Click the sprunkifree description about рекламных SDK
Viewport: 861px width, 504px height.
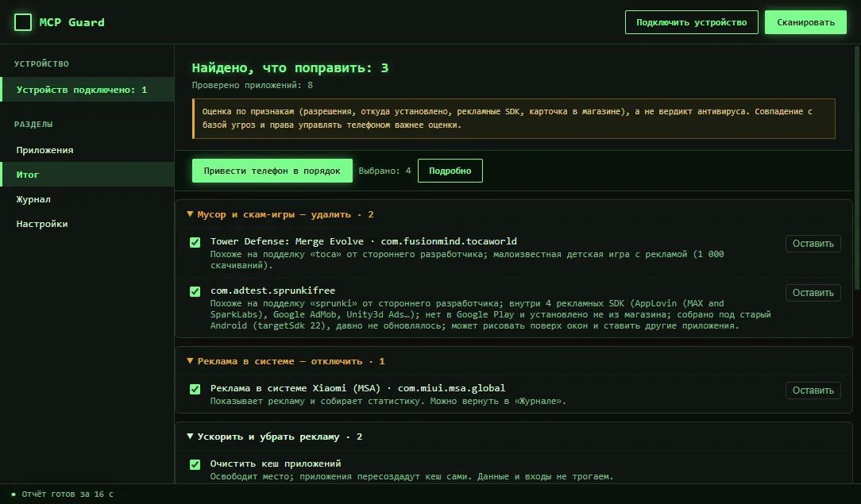(x=490, y=314)
